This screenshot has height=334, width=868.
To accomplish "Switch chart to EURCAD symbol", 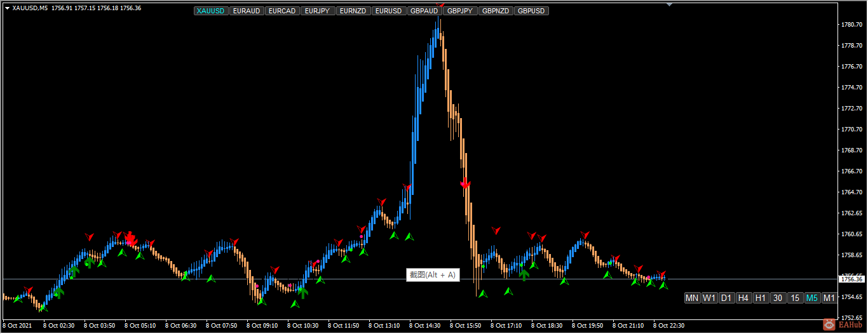I will [x=282, y=11].
